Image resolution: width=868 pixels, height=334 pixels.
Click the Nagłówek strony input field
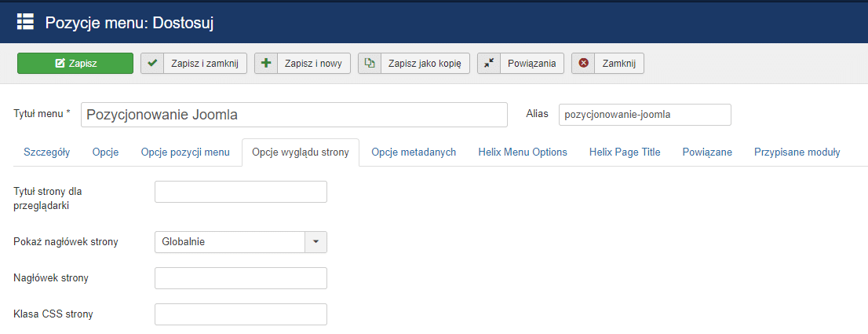pyautogui.click(x=241, y=278)
